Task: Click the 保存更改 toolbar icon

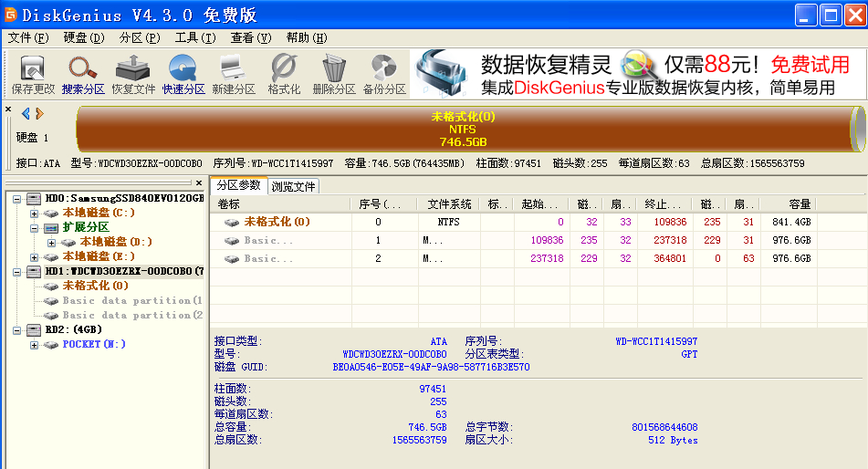Action: [33, 75]
